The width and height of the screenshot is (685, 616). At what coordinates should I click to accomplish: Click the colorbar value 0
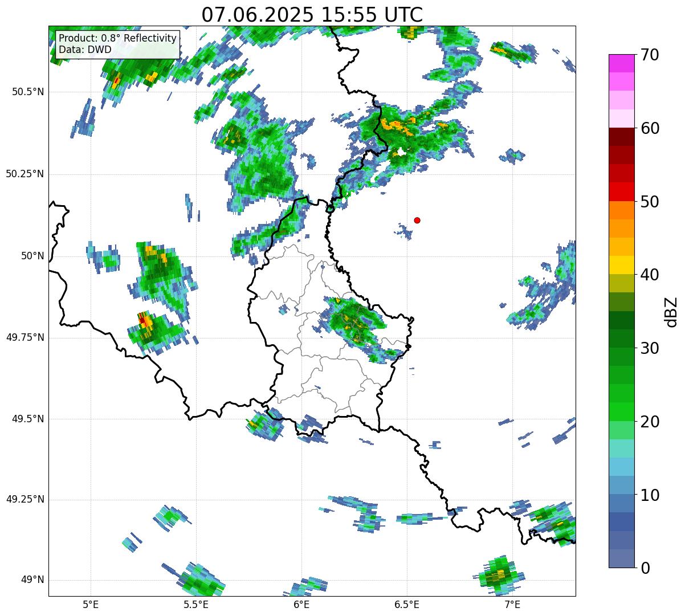[646, 568]
